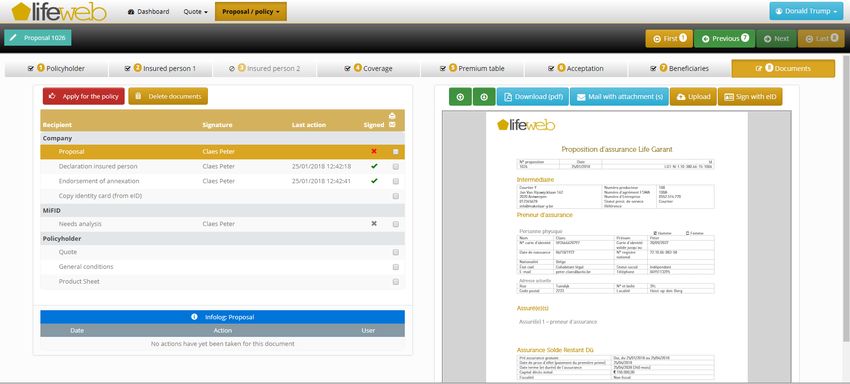Open the Proposal / policy dropdown menu
The height and width of the screenshot is (384, 850).
(251, 11)
